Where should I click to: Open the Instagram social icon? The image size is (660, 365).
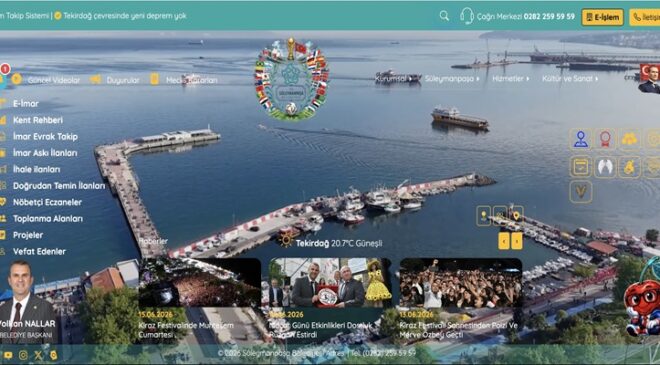(x=23, y=355)
